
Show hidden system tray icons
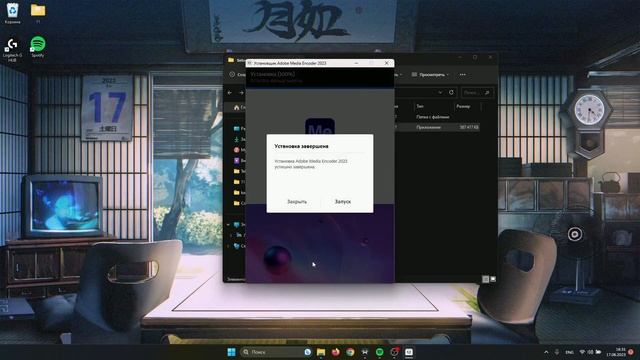[x=546, y=352]
